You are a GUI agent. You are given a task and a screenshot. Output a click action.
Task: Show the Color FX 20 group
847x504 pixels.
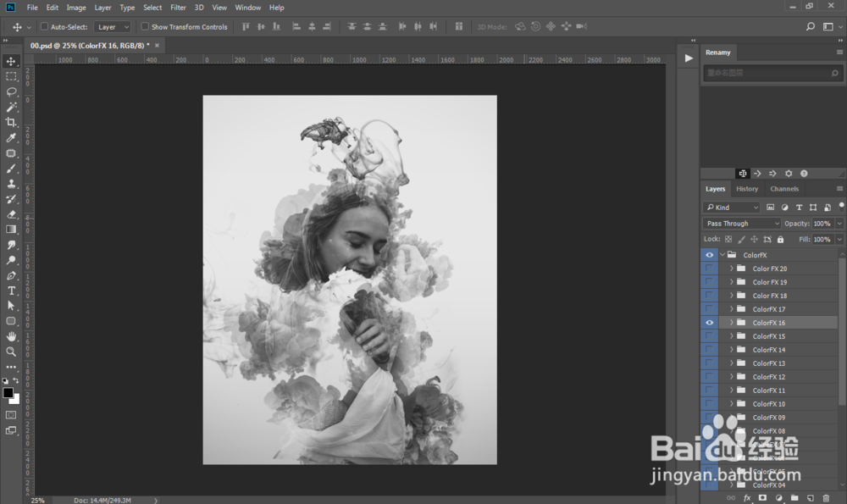[709, 269]
